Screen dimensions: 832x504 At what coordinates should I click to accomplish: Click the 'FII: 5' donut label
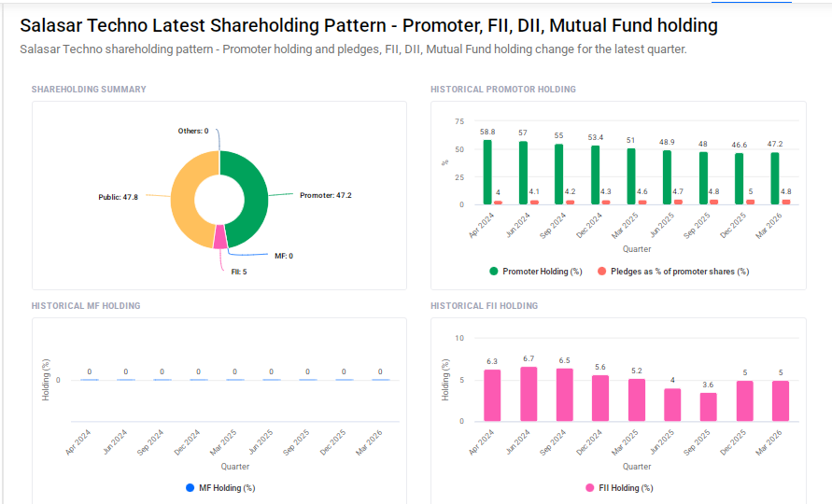tap(239, 272)
